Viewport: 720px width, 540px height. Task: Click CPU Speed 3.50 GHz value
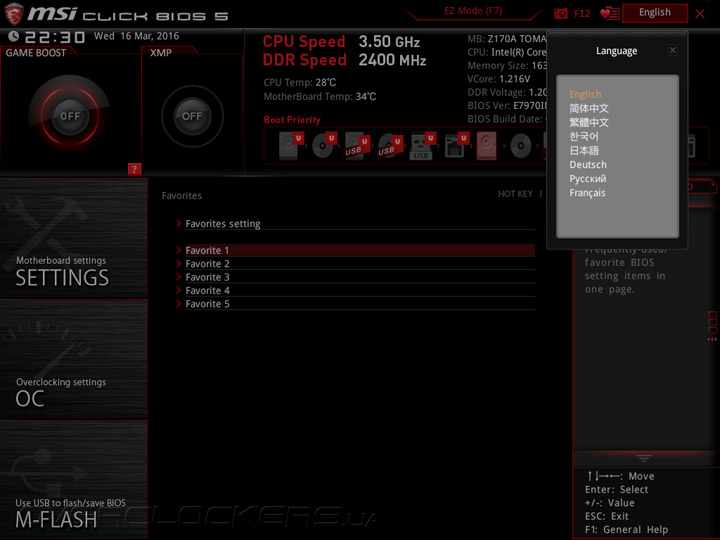click(x=389, y=42)
